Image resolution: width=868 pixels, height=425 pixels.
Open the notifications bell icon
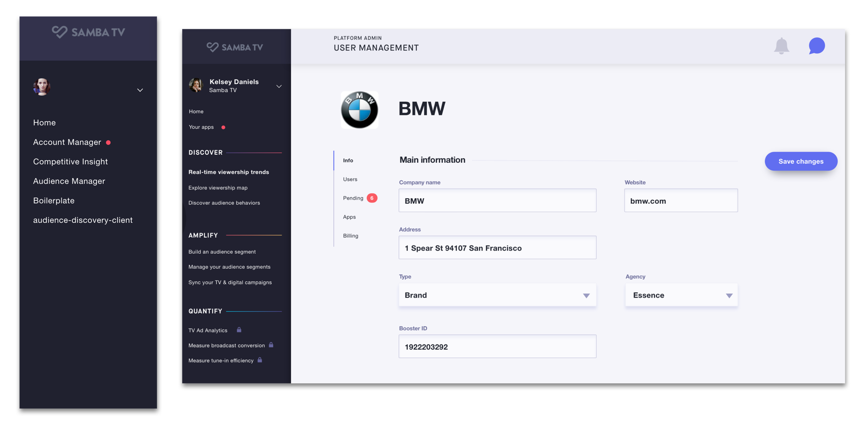click(781, 46)
